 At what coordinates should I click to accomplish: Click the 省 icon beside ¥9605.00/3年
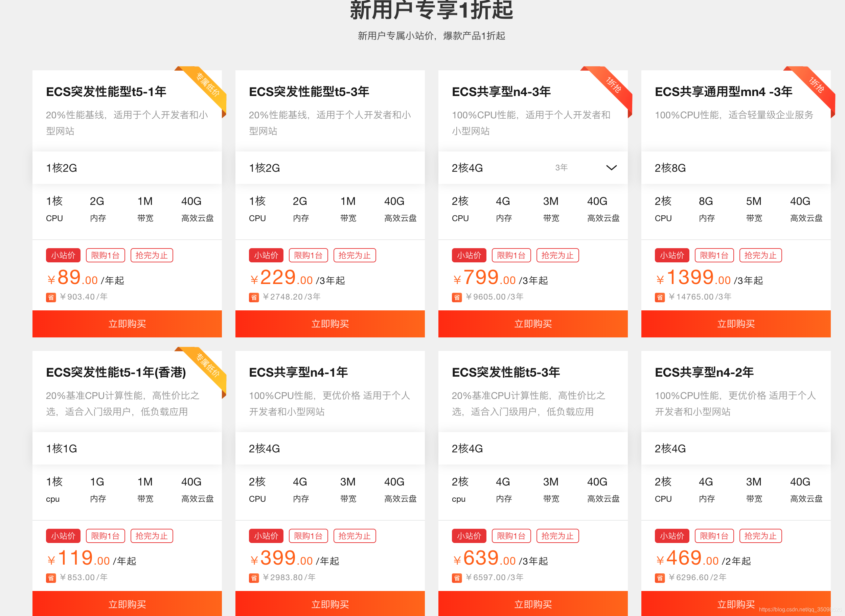[x=457, y=297]
